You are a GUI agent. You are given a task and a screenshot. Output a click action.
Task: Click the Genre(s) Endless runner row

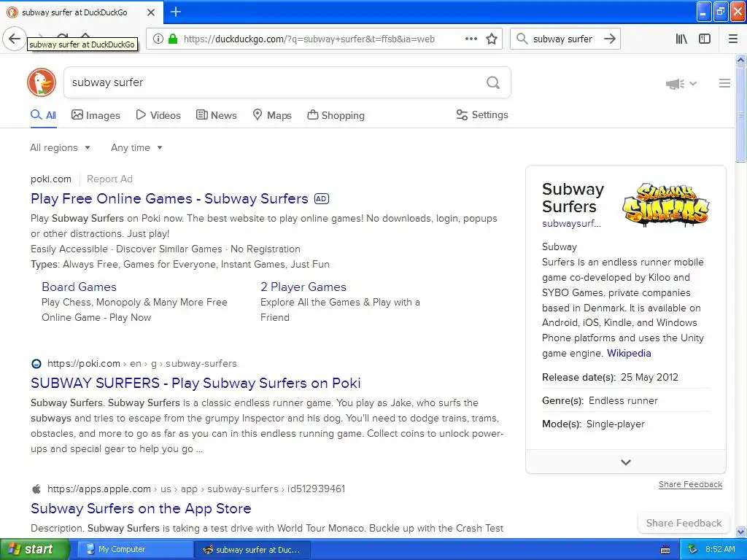[625, 400]
